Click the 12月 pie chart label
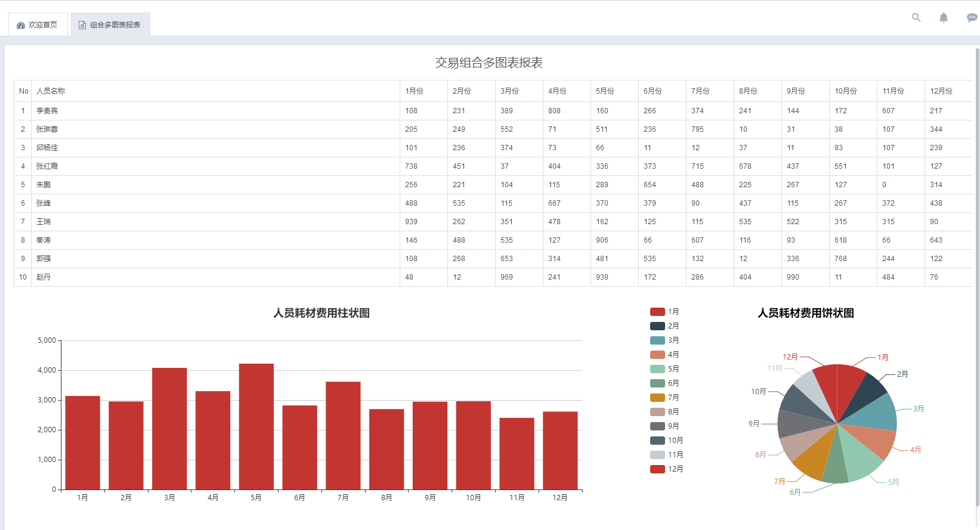Screen dimensions: 980x530 790,357
